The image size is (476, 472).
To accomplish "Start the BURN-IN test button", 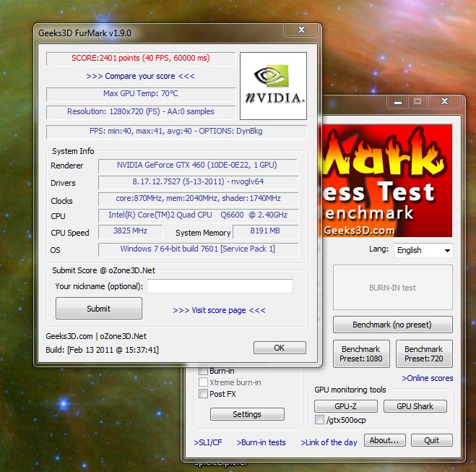I will click(392, 288).
